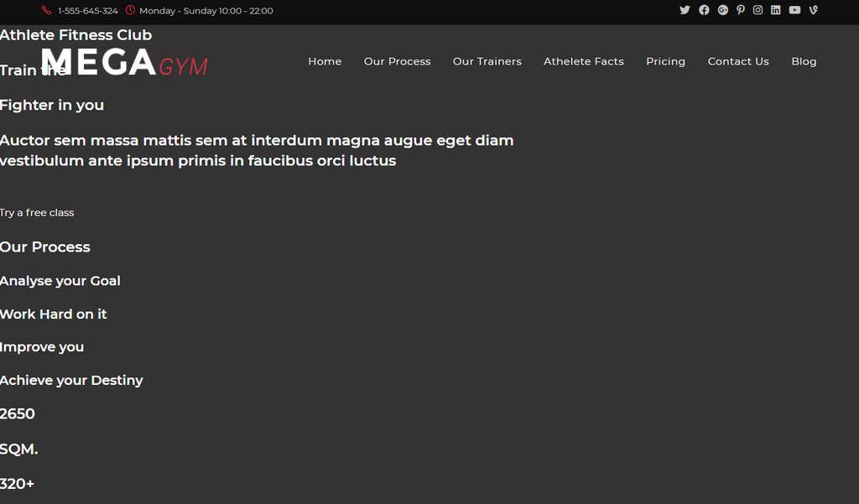Click the Try a free class link
Viewport: 859px width, 504px height.
(37, 213)
